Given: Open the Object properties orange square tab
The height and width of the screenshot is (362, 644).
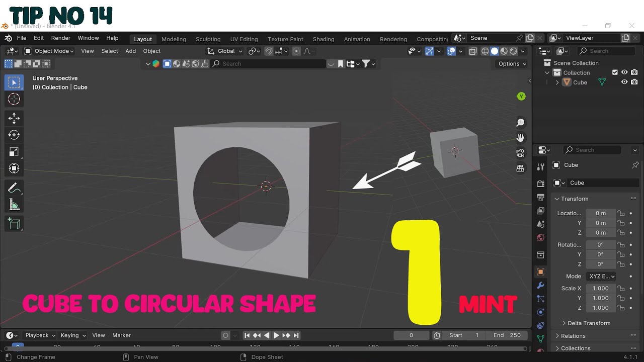Looking at the screenshot, I should coord(541,272).
